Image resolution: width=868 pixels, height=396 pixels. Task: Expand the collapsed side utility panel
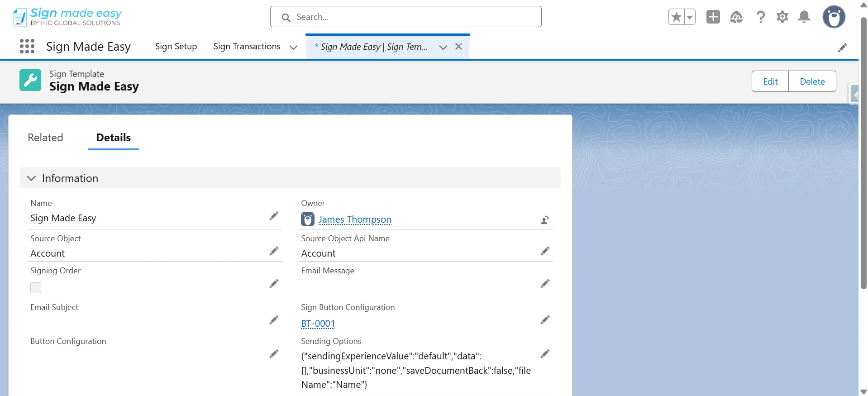pyautogui.click(x=854, y=95)
